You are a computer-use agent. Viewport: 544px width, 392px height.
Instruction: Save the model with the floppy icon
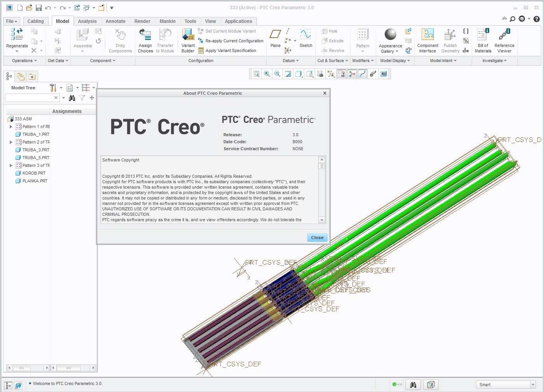38,8
